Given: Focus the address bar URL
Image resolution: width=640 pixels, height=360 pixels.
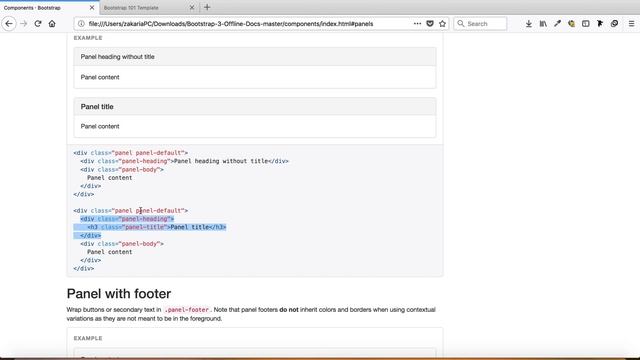Looking at the screenshot, I should [231, 24].
